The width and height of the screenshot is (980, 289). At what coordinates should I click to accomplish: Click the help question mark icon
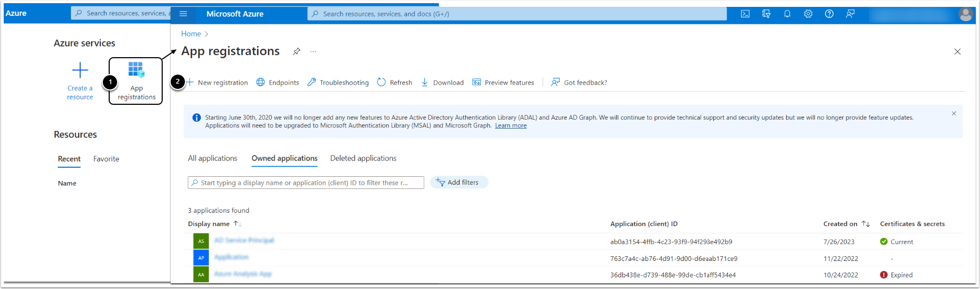click(829, 14)
